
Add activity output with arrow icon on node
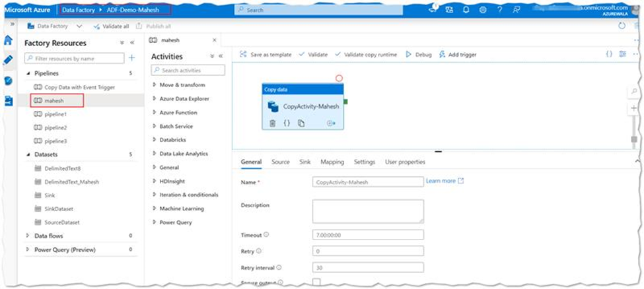pyautogui.click(x=331, y=123)
